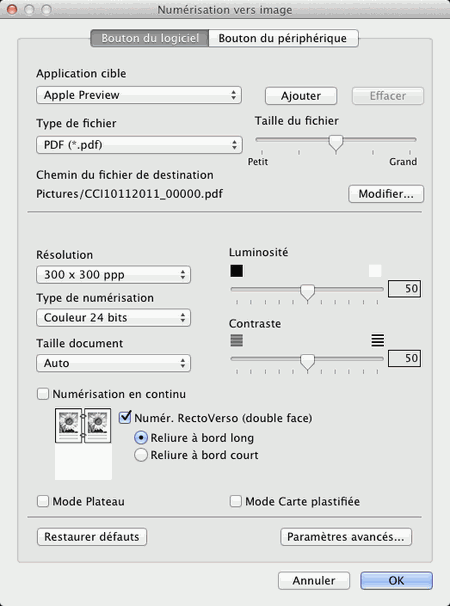This screenshot has width=450, height=606.
Task: Click the light brightness icon under Luminosité
Action: point(375,271)
